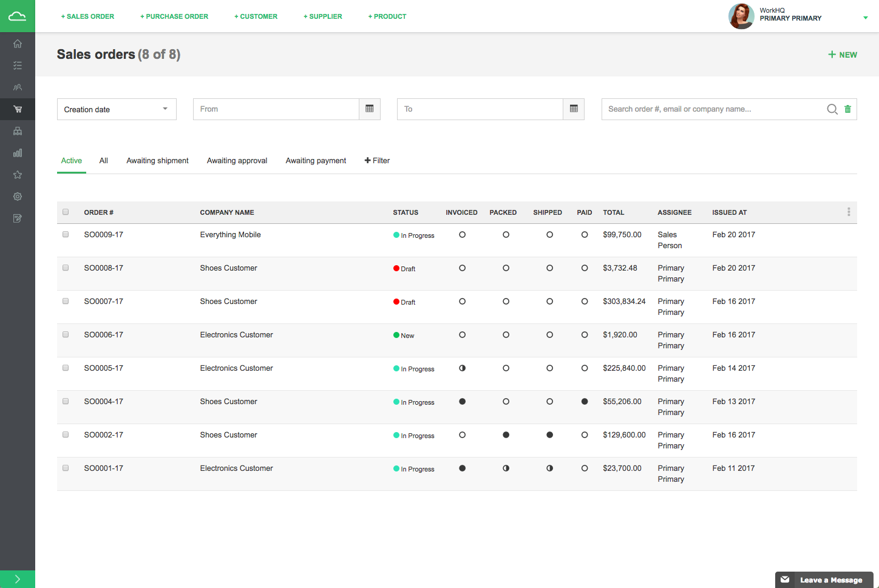This screenshot has width=879, height=588.
Task: Tick the checkbox for order SO0009-17
Action: [x=66, y=234]
